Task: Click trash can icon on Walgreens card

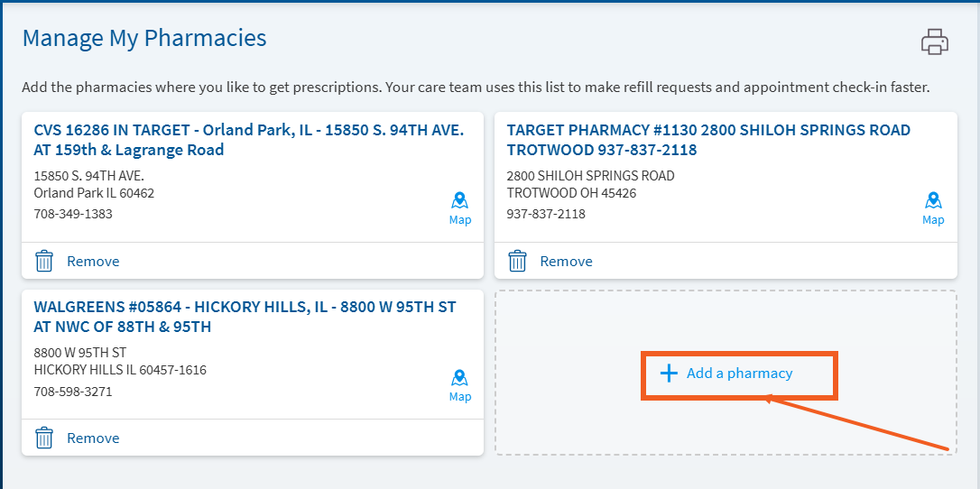Action: pos(43,438)
